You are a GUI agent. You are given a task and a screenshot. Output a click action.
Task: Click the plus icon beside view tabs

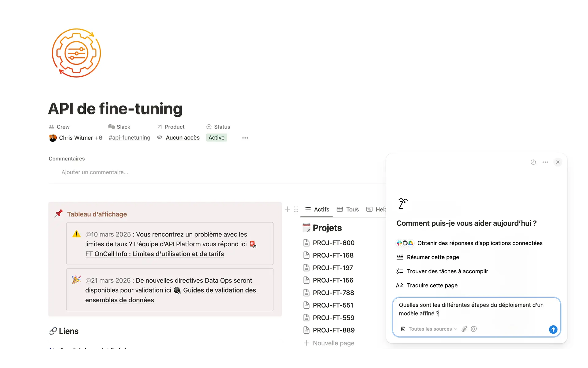pyautogui.click(x=287, y=209)
